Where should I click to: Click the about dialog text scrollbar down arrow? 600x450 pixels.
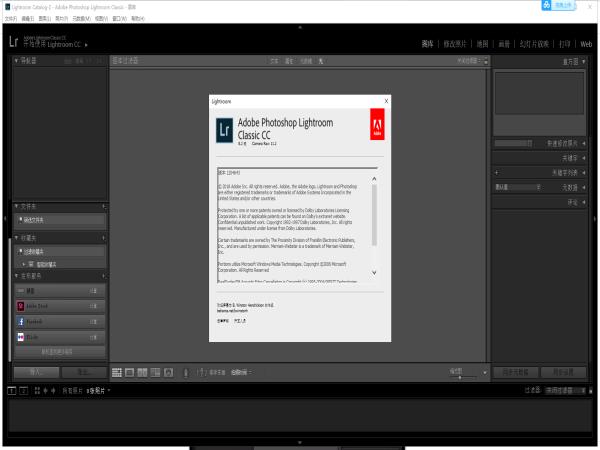(x=374, y=272)
